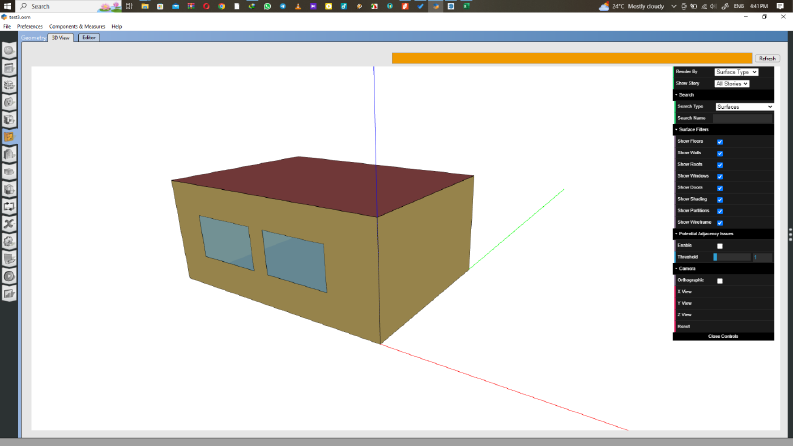The height and width of the screenshot is (446, 793).
Task: Toggle the Show Roofs checkbox
Action: click(x=720, y=165)
